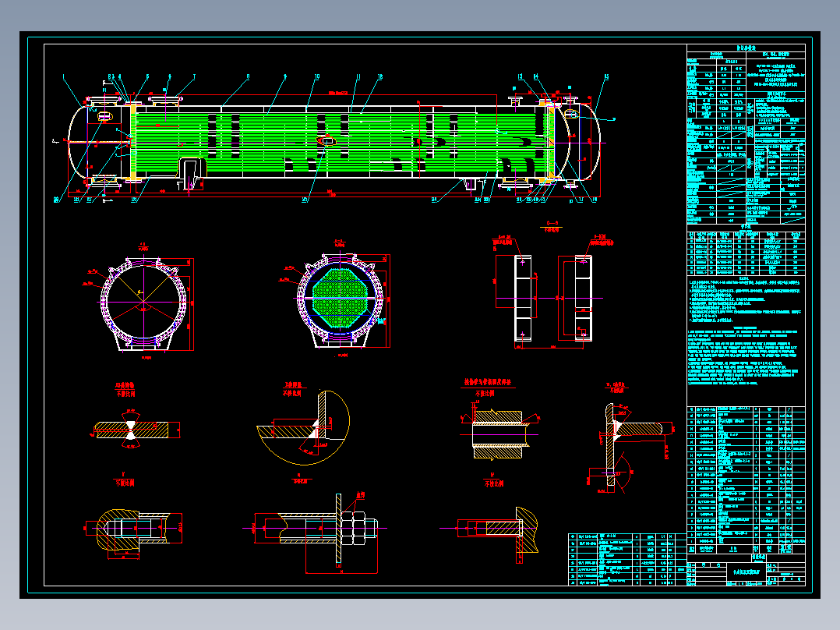
Task: Select the hatched pipe sleeve weld detail
Action: [499, 434]
